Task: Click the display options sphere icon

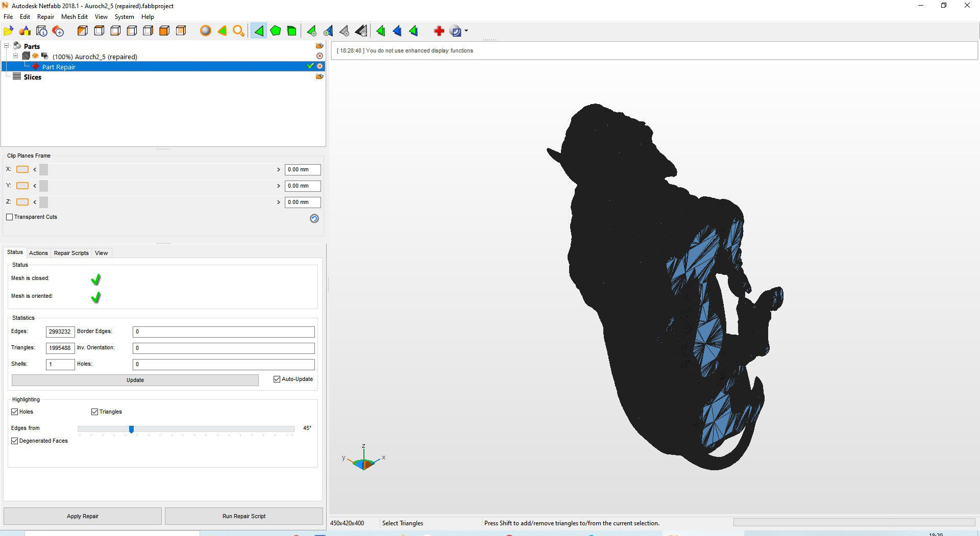Action: point(456,31)
